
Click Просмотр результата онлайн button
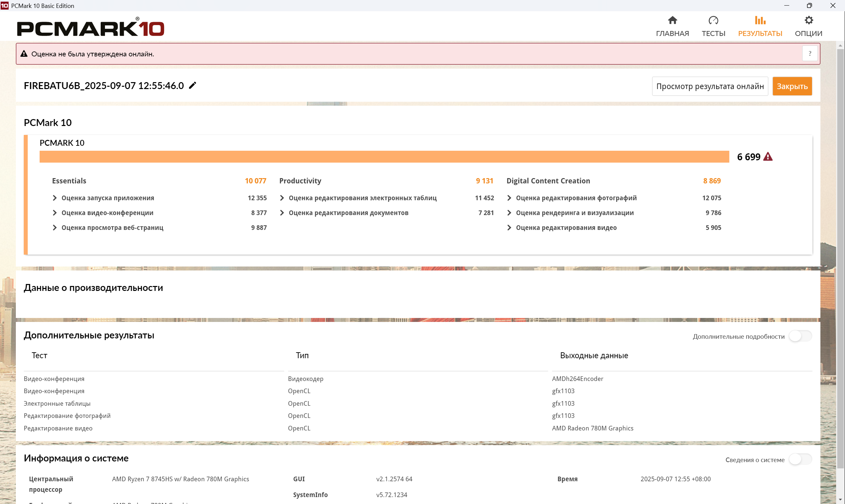(x=709, y=86)
